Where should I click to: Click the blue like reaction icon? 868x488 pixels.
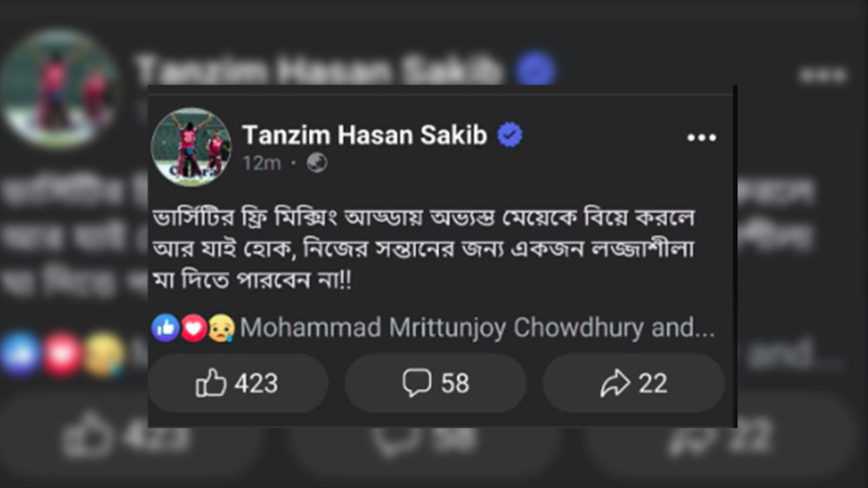166,328
